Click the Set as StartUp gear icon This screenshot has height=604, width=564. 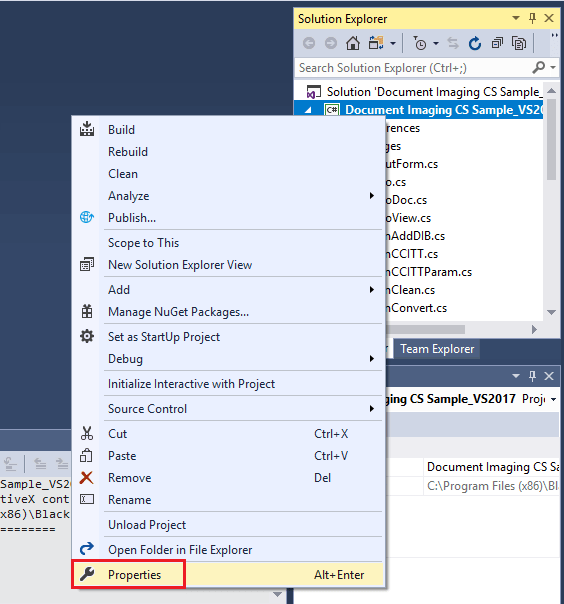(87, 336)
